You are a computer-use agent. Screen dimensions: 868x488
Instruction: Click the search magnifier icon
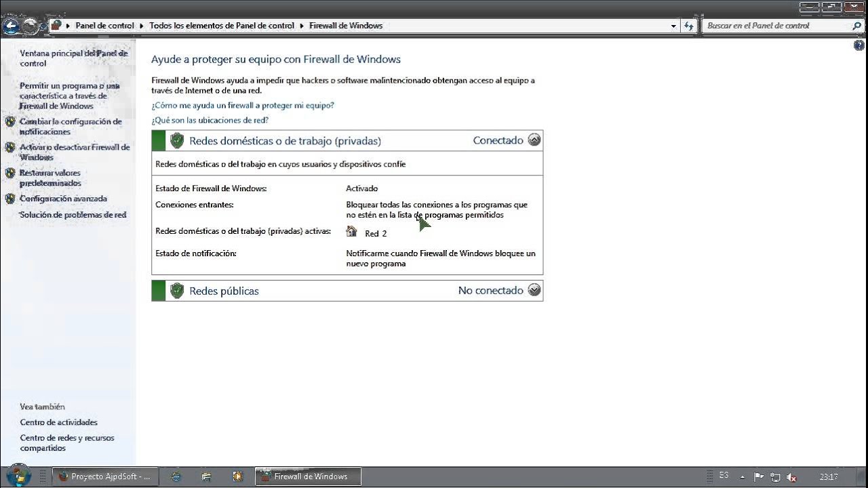[x=856, y=26]
